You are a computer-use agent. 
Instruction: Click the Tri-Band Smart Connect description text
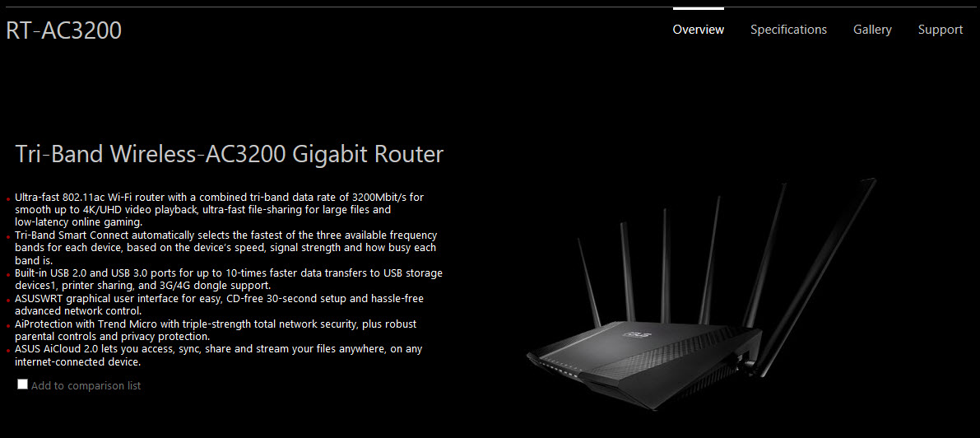coord(225,248)
